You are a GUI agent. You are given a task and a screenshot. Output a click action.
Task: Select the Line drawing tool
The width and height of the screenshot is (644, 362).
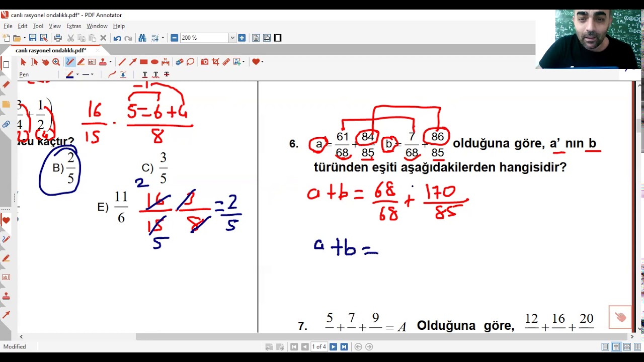122,62
